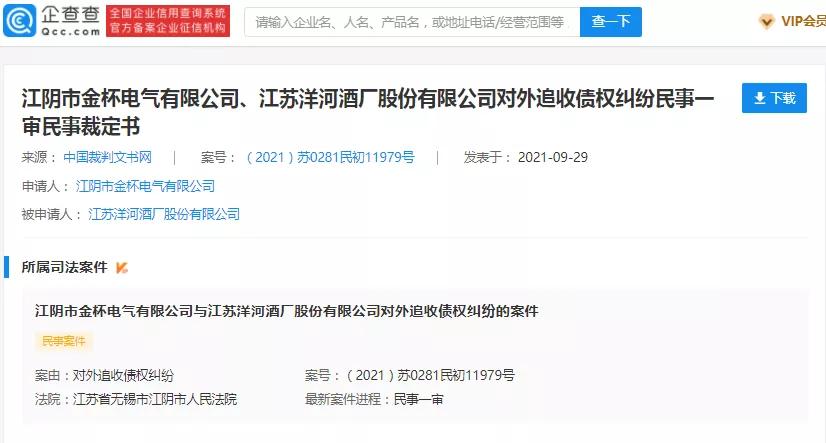Click the 企查查 brand name text
Image resolution: width=826 pixels, height=443 pixels.
tap(71, 15)
